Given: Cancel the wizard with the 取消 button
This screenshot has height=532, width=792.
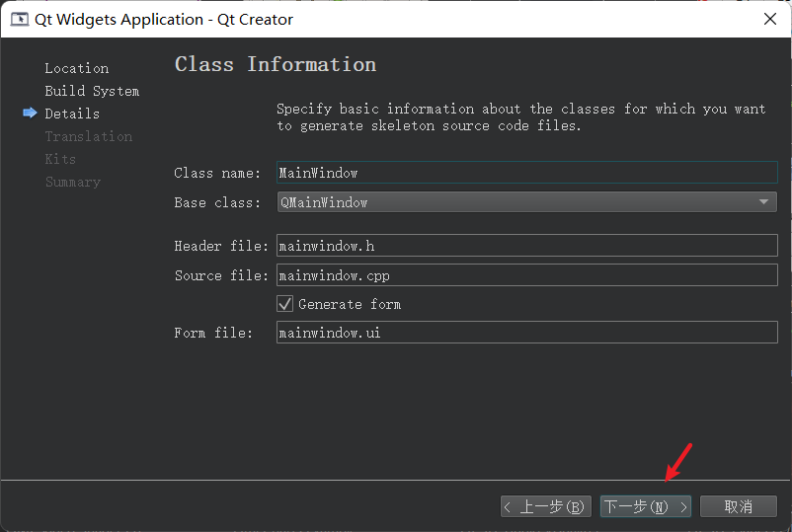Looking at the screenshot, I should 739,506.
